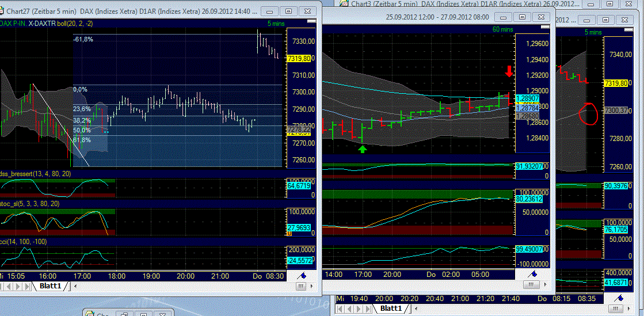Click the 41,6871 indicator value in right chart
The image size is (644, 316).
click(x=617, y=283)
